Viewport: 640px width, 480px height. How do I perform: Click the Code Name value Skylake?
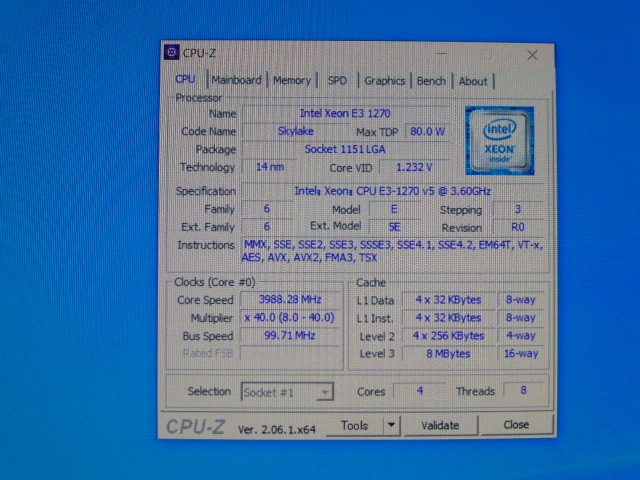coord(296,131)
